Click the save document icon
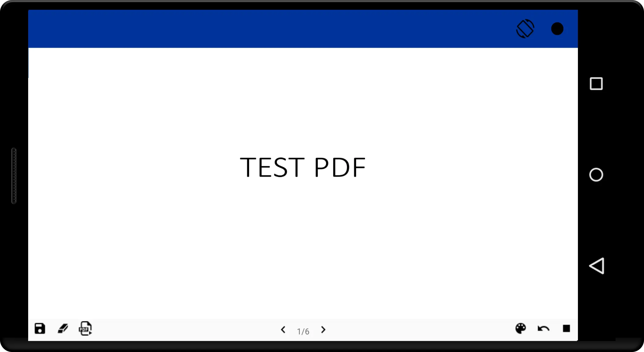This screenshot has width=644, height=352. pos(39,328)
